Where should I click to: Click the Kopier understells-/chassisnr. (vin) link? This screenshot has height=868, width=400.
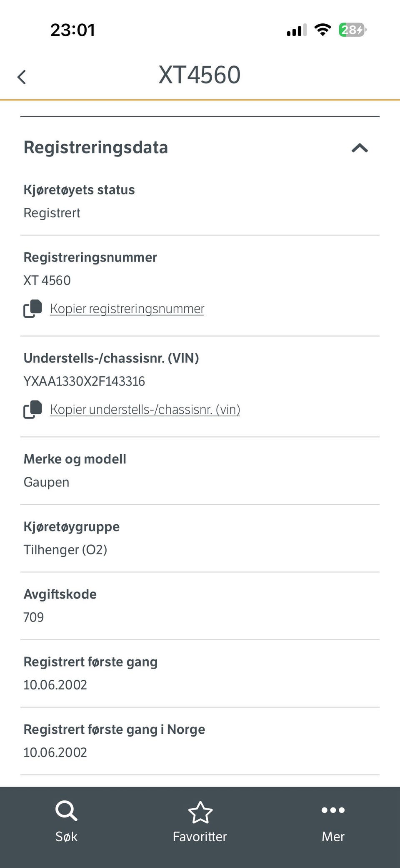tap(145, 410)
